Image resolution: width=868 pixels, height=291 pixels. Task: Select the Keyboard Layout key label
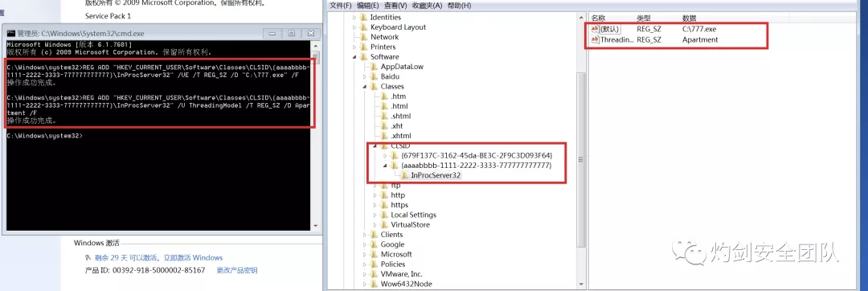coord(398,27)
